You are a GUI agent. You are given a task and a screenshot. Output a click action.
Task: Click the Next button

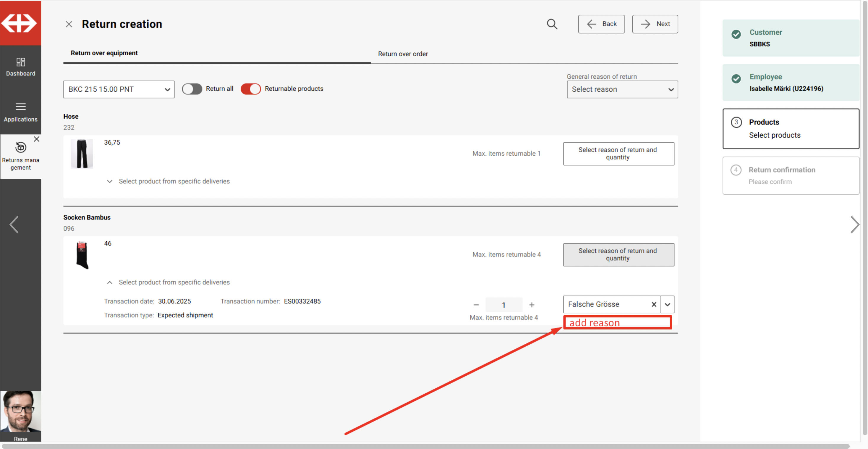[655, 24]
